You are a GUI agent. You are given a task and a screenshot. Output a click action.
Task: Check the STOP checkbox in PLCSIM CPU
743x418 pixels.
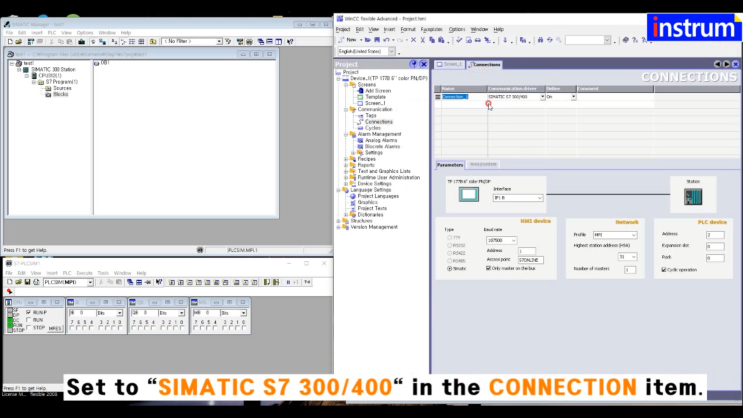point(28,327)
